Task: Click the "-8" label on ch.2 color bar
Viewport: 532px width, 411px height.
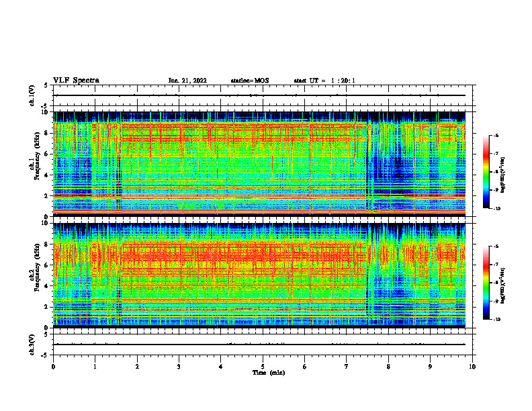Action: [x=496, y=283]
